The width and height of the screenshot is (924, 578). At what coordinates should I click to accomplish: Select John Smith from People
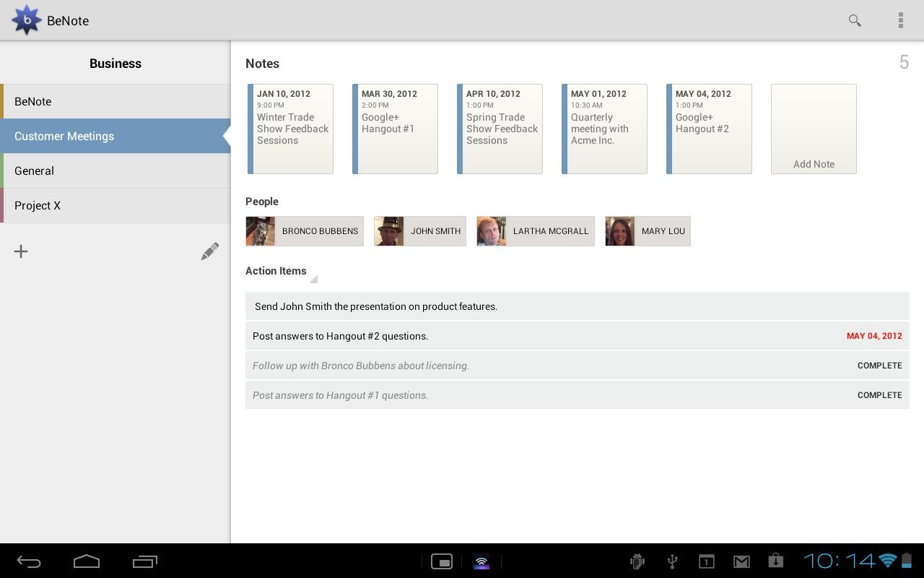tap(419, 231)
